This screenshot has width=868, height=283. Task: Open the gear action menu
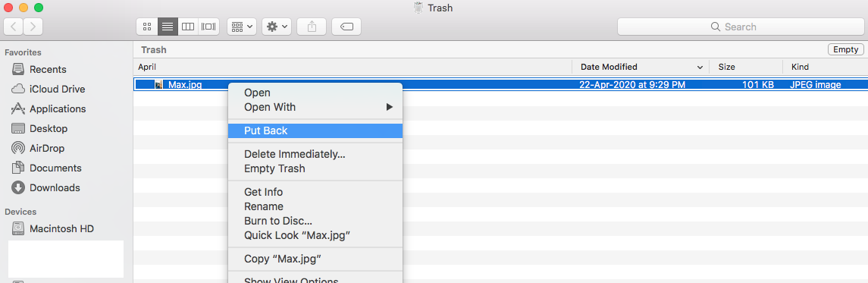(276, 27)
